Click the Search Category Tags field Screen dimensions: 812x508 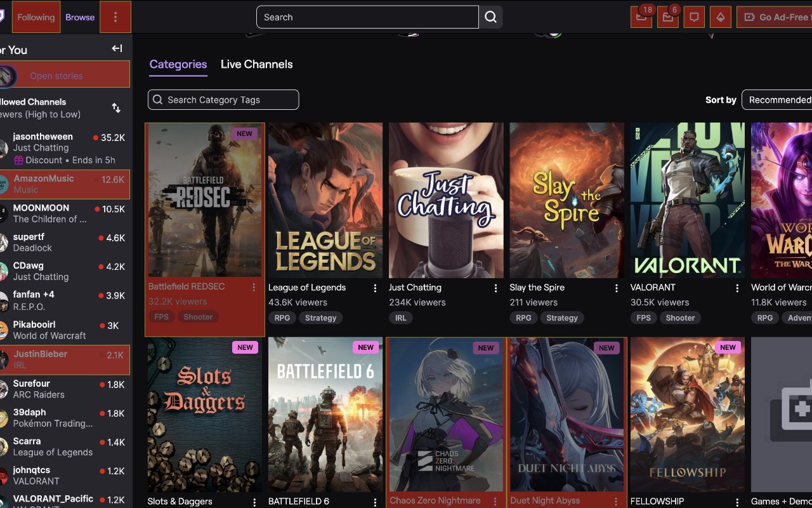click(x=223, y=100)
